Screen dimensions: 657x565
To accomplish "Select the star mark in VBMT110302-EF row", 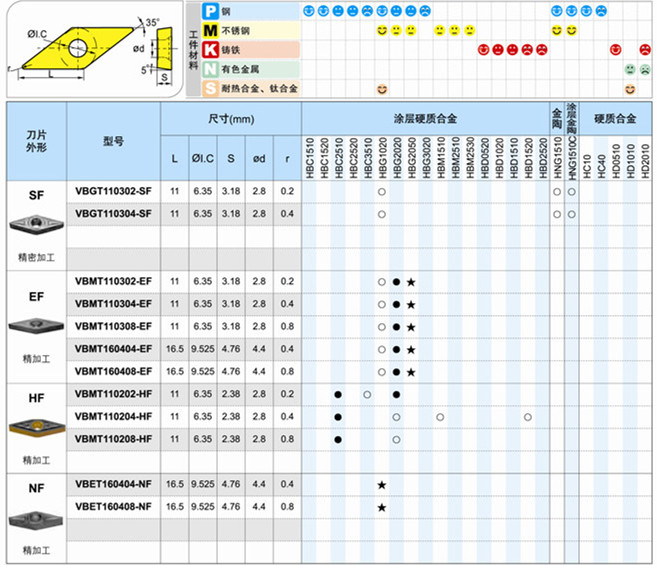I will coord(411,282).
